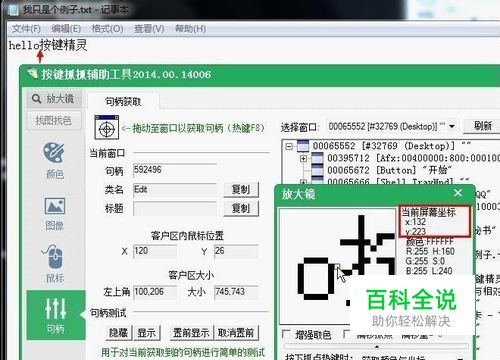Click the 找图找色 button in sidebar
Viewport: 500px width, 360px height.
54,120
